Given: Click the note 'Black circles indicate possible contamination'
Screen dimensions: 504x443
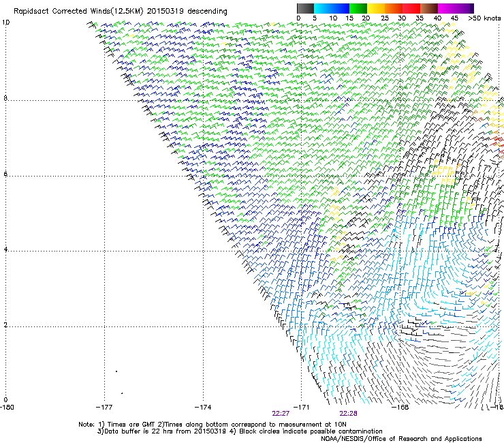Looking at the screenshot, I should click(311, 431).
